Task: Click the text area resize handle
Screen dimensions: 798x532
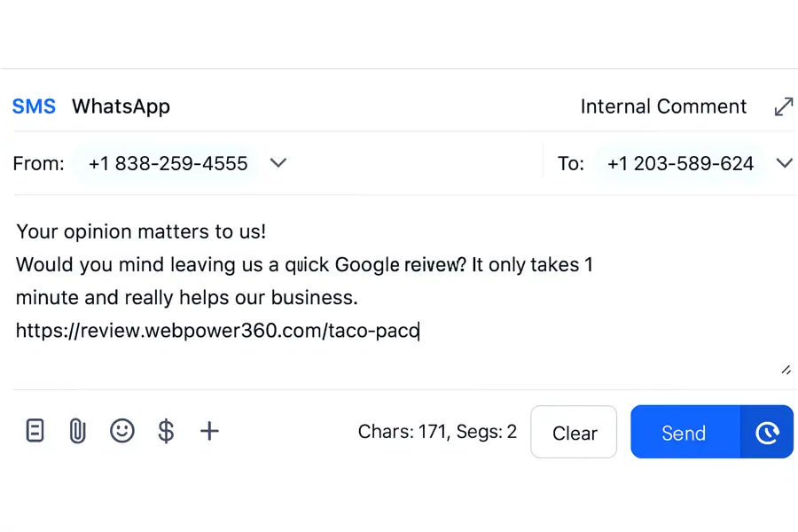Action: (786, 370)
